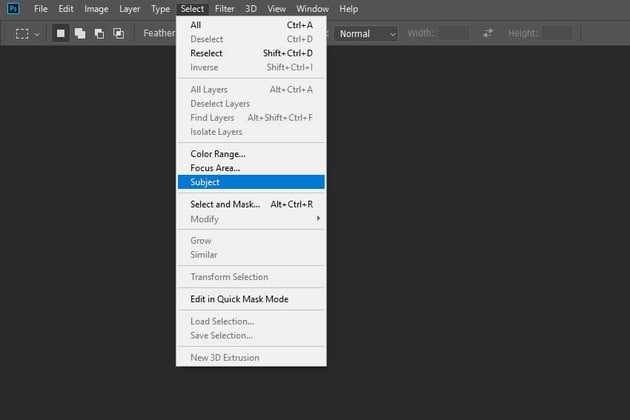Open the Help menu

348,9
